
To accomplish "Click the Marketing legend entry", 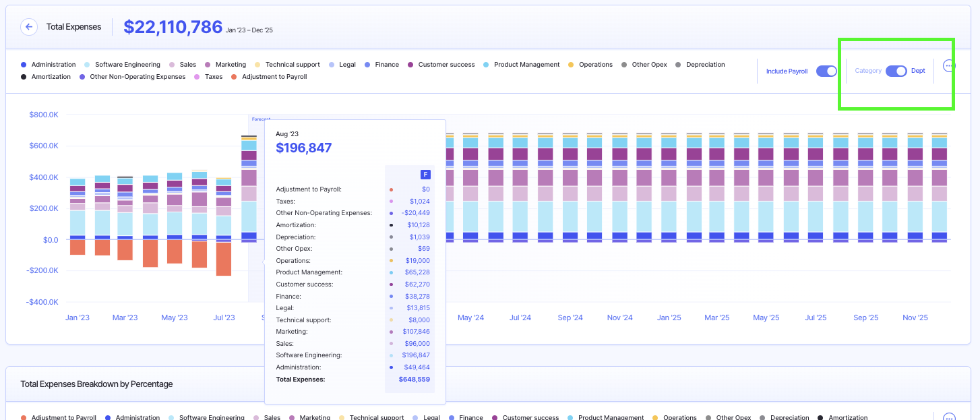I will tap(230, 65).
